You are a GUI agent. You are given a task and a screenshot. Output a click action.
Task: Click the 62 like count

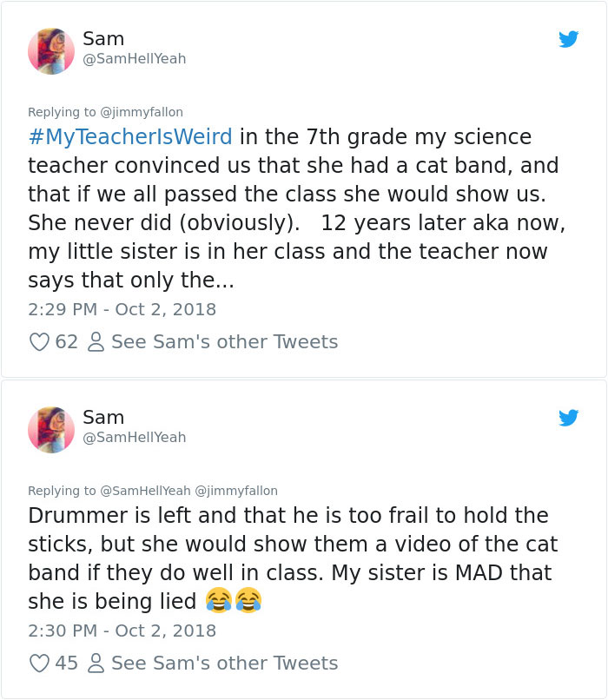[67, 342]
